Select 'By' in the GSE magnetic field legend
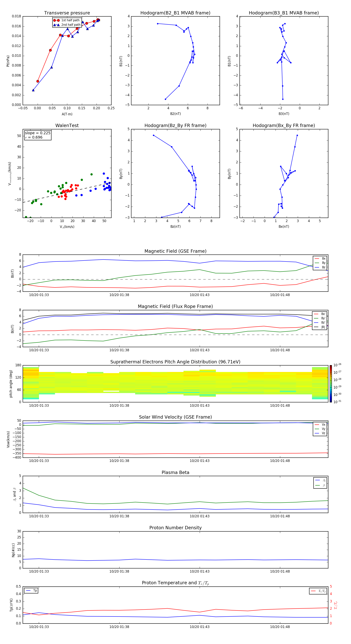Screen dimensions: 351x644 pyautogui.click(x=320, y=263)
